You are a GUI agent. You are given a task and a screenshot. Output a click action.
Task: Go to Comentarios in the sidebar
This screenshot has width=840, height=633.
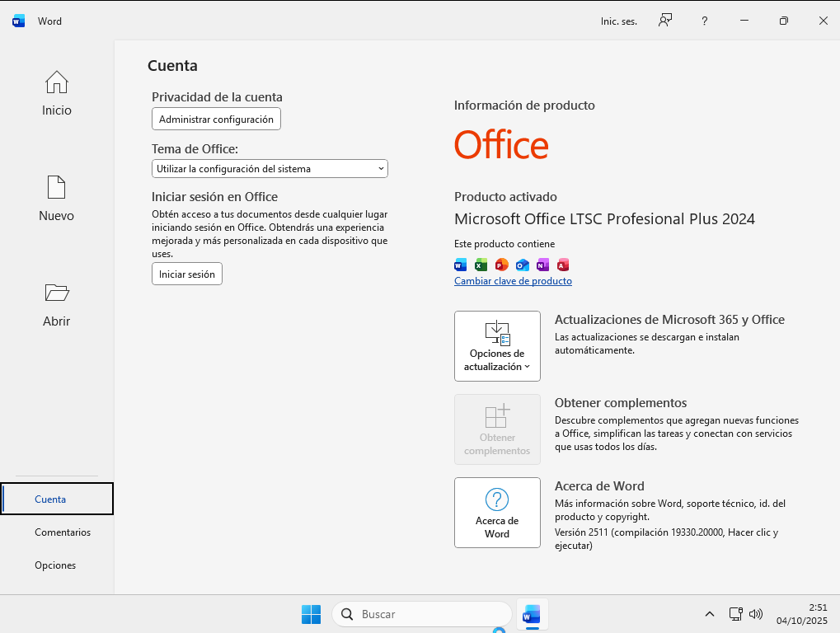click(63, 532)
